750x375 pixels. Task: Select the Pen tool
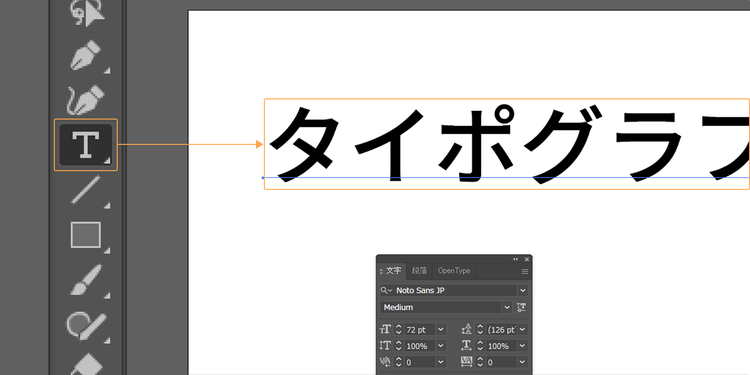pos(86,55)
